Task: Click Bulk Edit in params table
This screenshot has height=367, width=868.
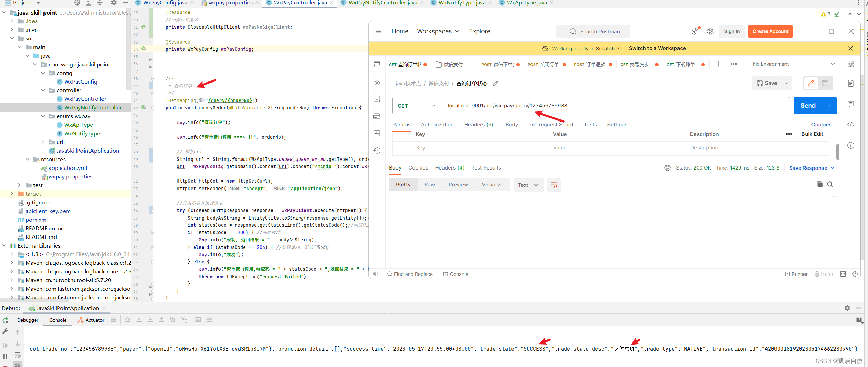Action: pos(812,134)
